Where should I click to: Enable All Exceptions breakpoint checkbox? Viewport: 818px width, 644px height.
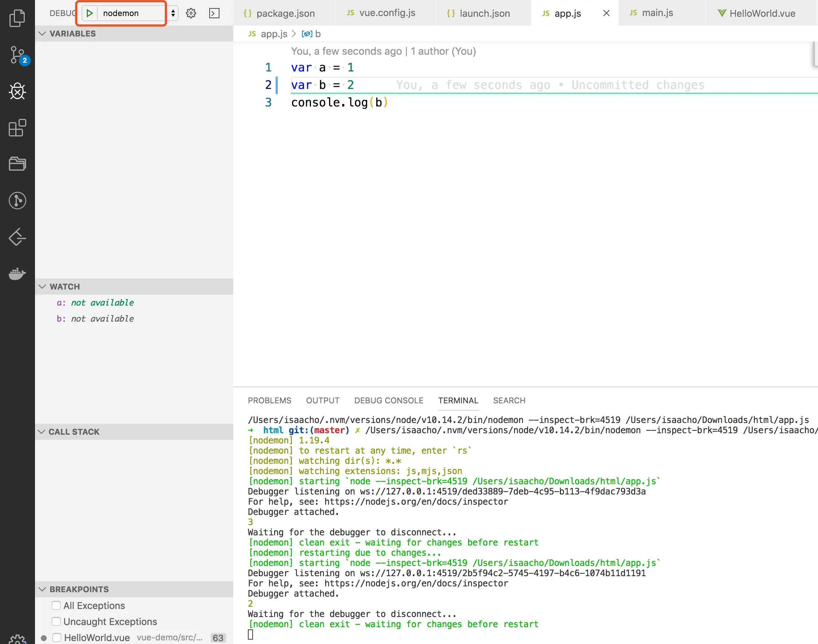coord(56,605)
